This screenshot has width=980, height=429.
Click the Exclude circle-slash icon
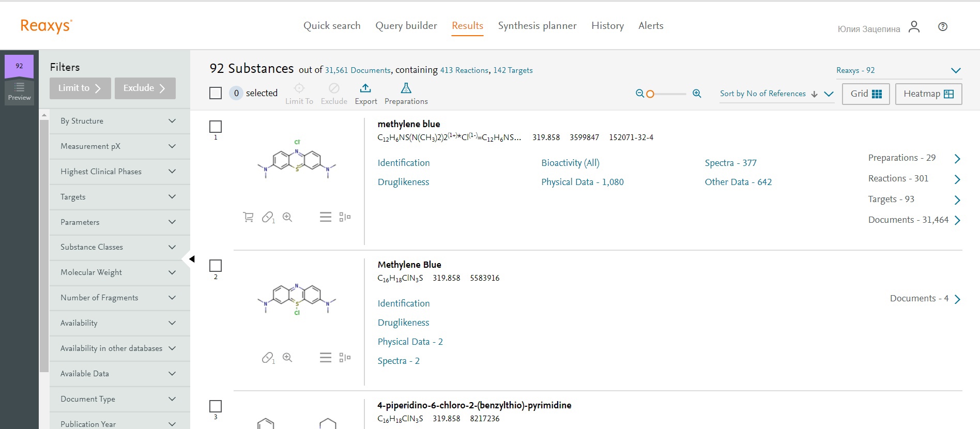click(334, 88)
